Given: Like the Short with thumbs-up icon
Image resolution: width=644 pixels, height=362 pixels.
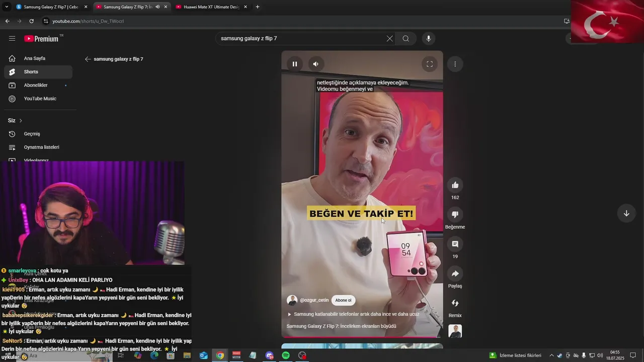Looking at the screenshot, I should tap(455, 185).
